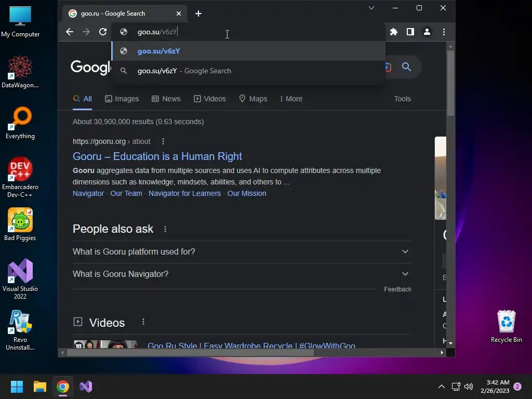Click the Google logo
Viewport: 532px width, 399px height.
[x=90, y=67]
